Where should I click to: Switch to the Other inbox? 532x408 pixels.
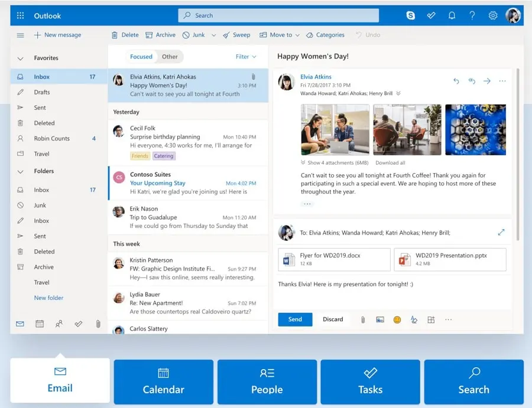(170, 57)
